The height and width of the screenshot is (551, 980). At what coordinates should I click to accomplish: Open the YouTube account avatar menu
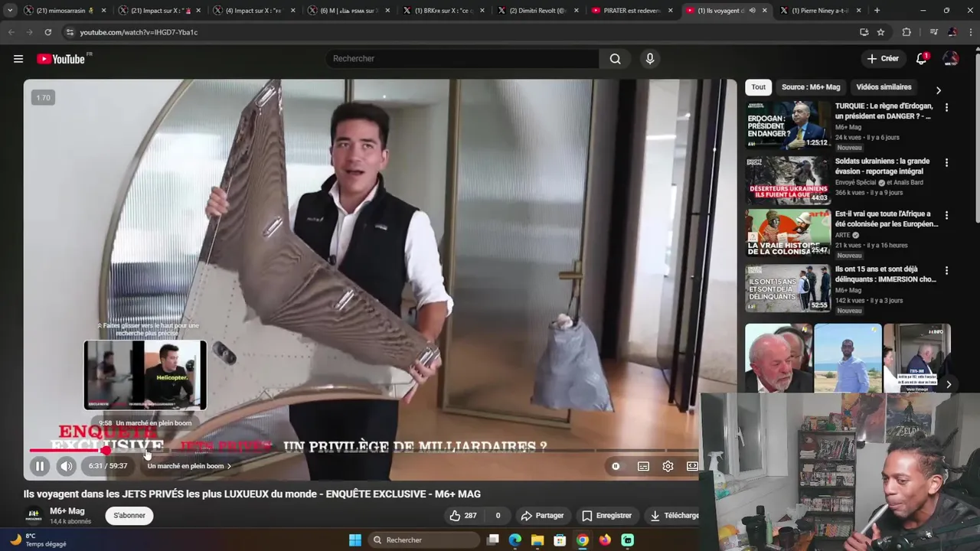[951, 59]
